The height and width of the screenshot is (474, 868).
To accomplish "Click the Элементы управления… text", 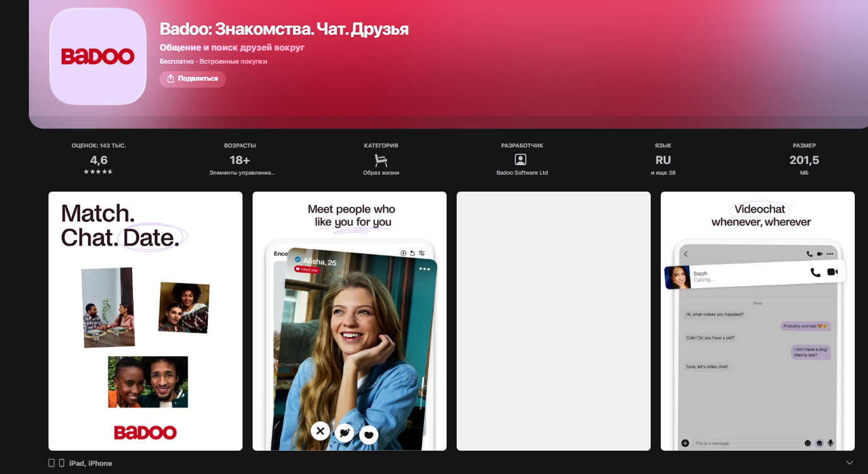I will coord(243,173).
